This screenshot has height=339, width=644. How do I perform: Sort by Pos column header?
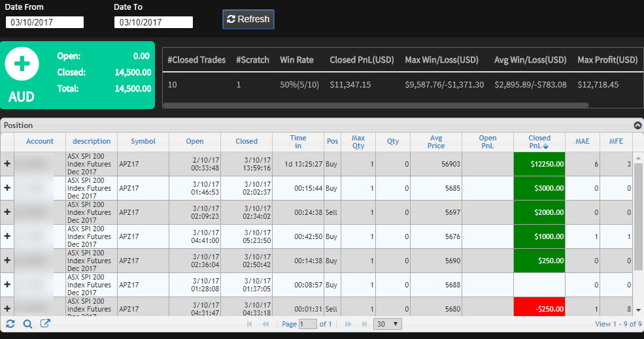[x=332, y=141]
